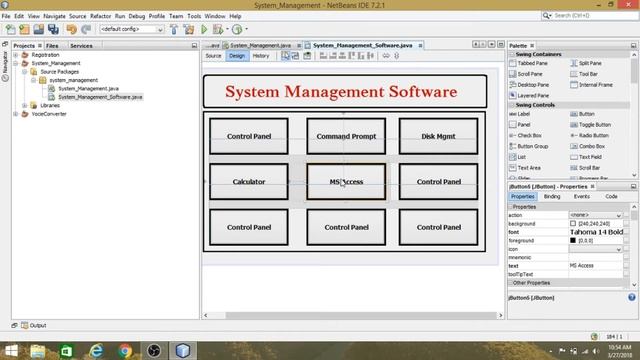Collapse the Source Packages node

pos(24,72)
